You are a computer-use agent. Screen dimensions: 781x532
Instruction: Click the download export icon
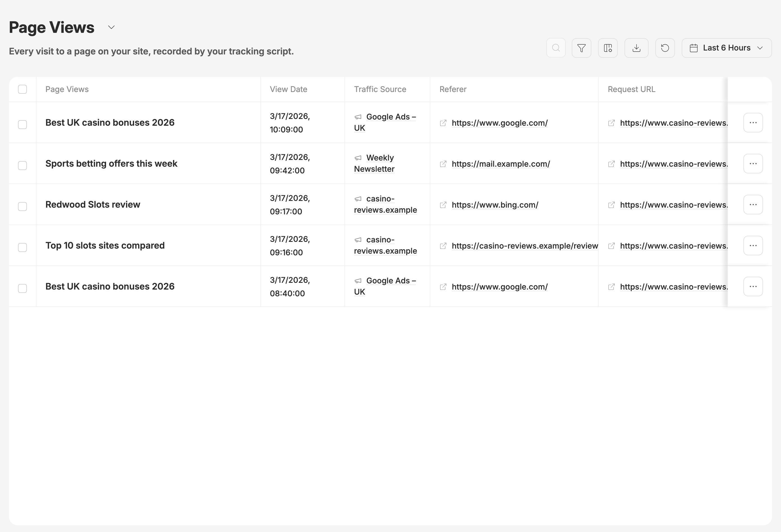coord(636,48)
